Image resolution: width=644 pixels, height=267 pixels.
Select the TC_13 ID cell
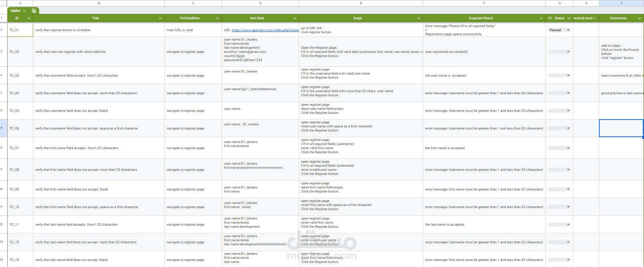[x=20, y=260]
